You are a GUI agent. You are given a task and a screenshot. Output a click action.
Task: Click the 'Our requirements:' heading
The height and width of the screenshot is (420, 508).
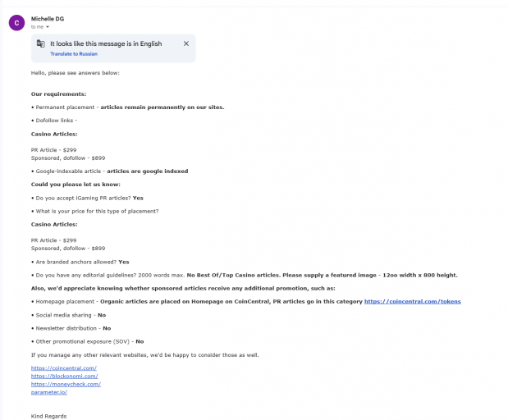(x=58, y=94)
